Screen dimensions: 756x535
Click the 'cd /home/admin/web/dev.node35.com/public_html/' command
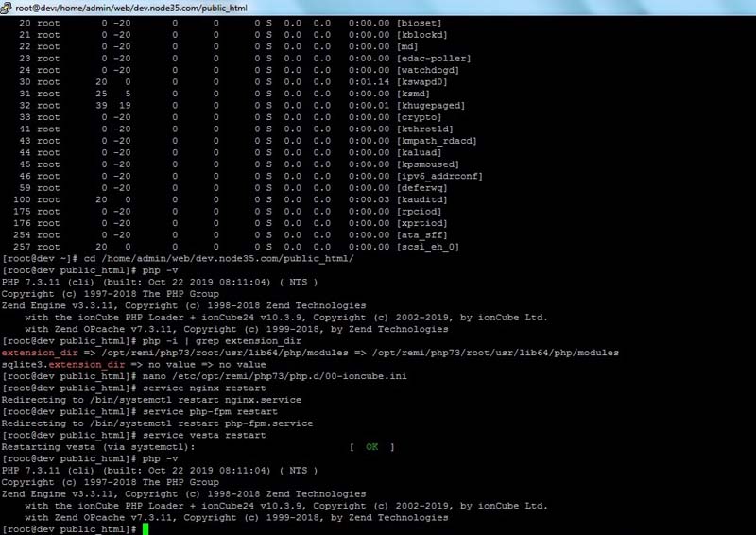click(219, 259)
